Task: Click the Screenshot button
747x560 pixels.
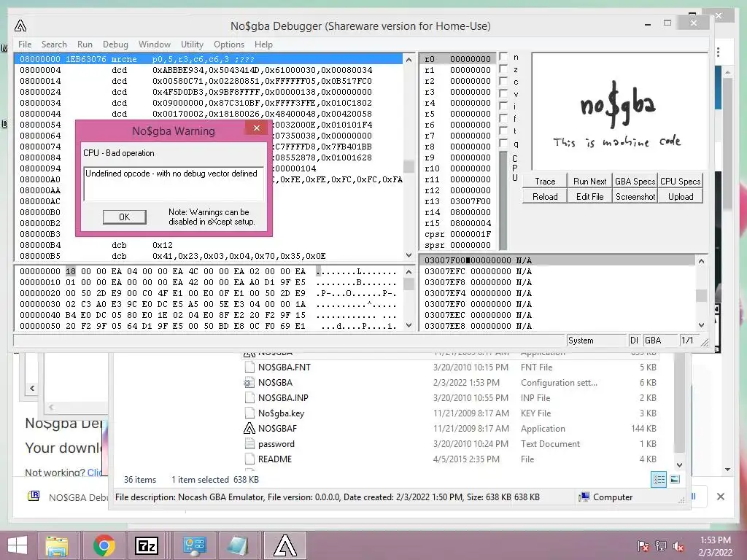Action: tap(635, 197)
